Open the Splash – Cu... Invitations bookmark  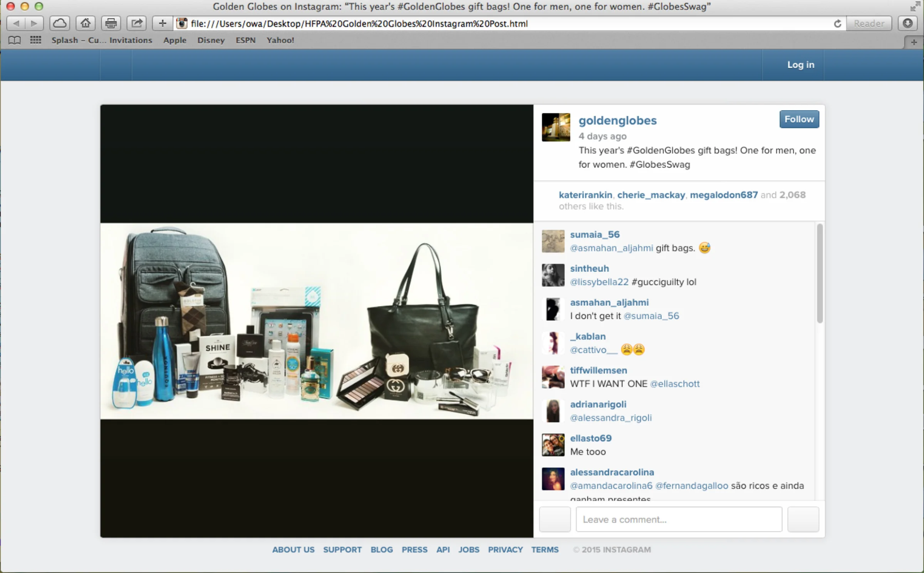102,40
